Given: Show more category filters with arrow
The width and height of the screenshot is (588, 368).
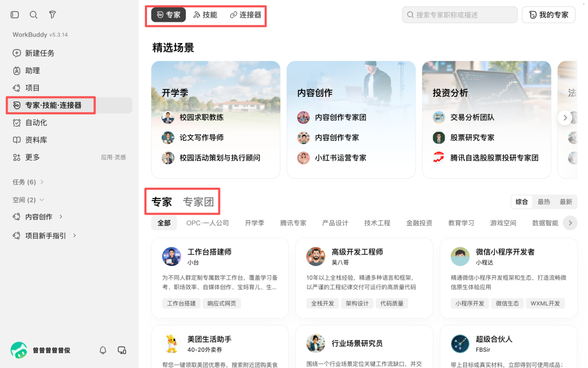Looking at the screenshot, I should [570, 223].
